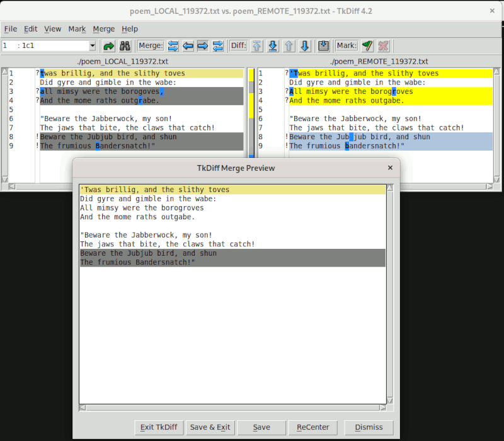This screenshot has width=504, height=441.
Task: Open the Merge menu
Action: click(x=104, y=29)
